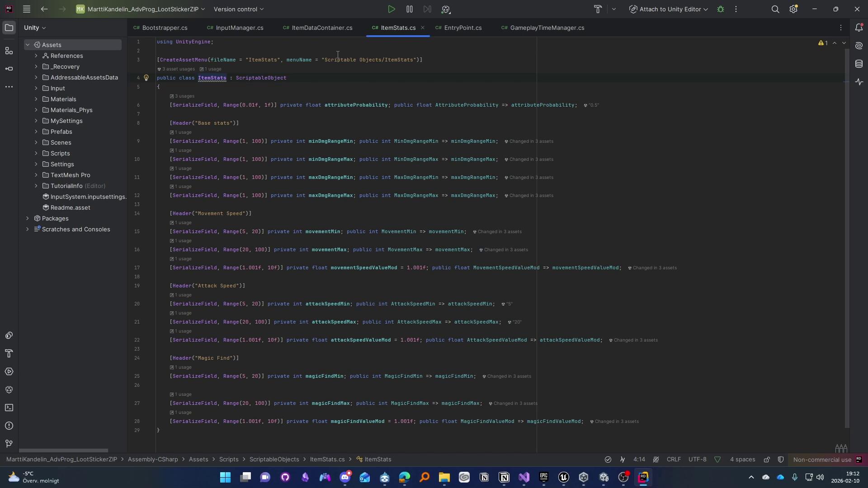The height and width of the screenshot is (488, 868).
Task: Expand the Scripts folder
Action: (36, 153)
